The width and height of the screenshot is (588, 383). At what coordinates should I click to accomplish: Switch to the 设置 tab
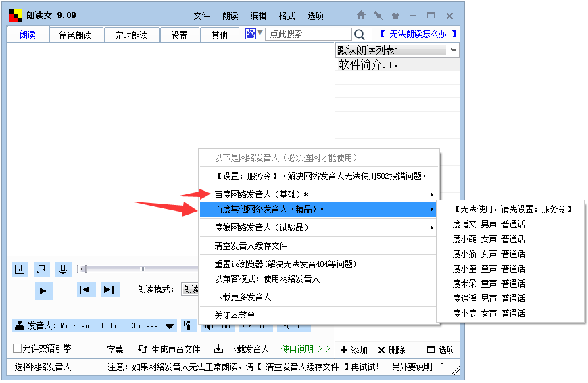point(179,35)
